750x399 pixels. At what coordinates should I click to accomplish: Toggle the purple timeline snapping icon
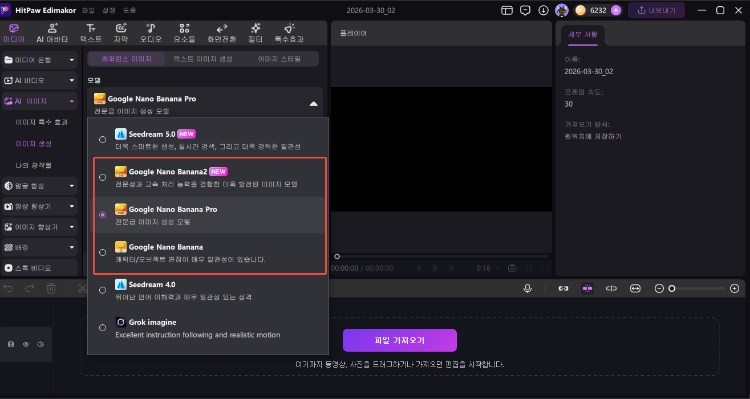(x=587, y=288)
